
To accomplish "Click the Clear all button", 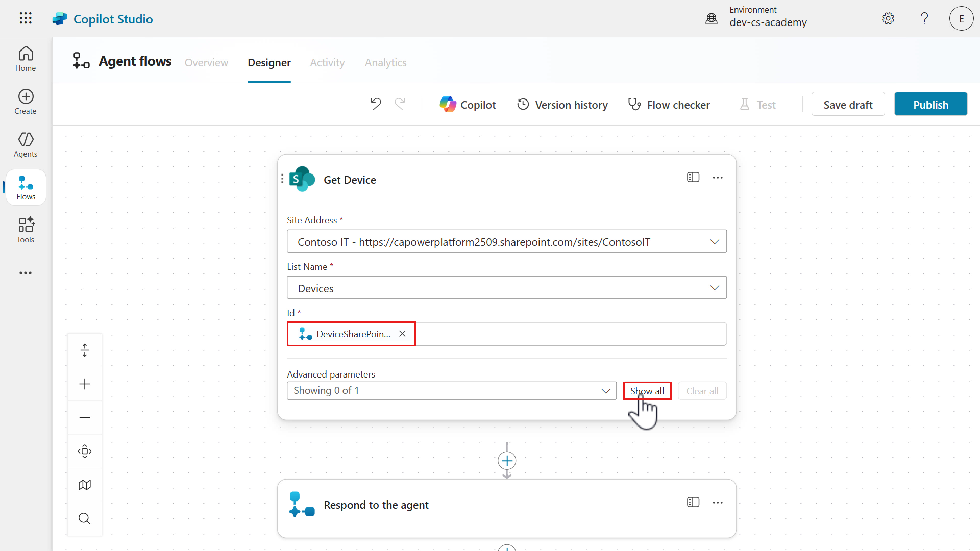I will [x=702, y=390].
